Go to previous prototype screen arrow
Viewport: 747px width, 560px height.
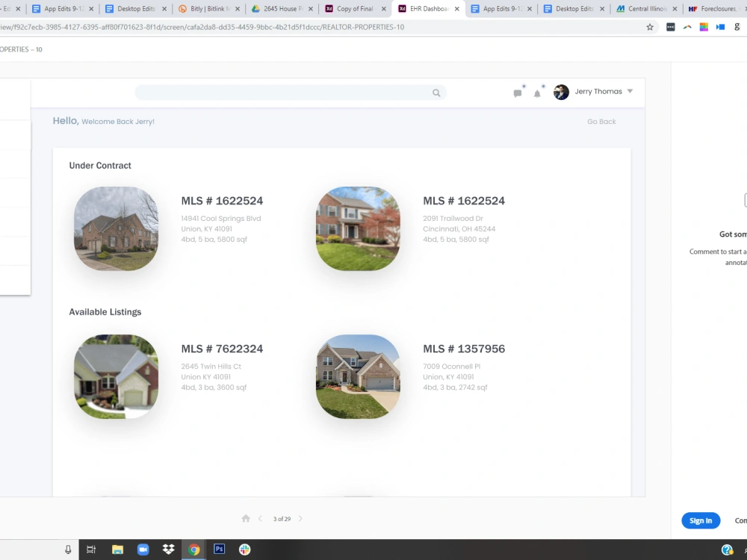(260, 519)
